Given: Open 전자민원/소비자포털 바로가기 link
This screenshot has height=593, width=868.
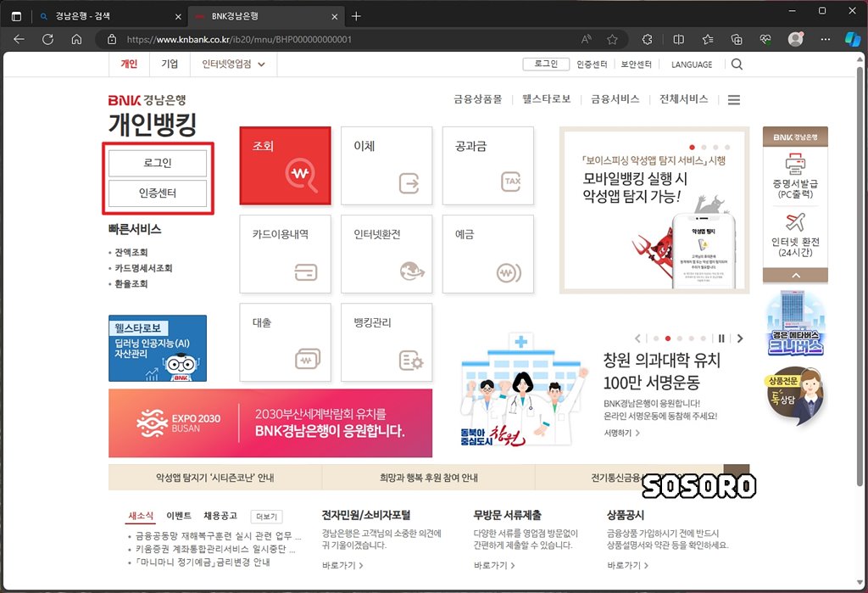Looking at the screenshot, I should point(342,565).
